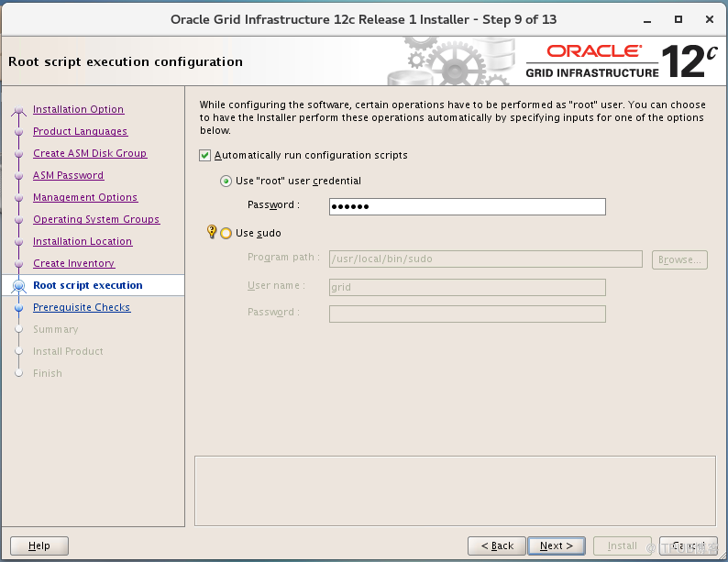Click the empty message area at bottom
728x562 pixels.
[455, 491]
